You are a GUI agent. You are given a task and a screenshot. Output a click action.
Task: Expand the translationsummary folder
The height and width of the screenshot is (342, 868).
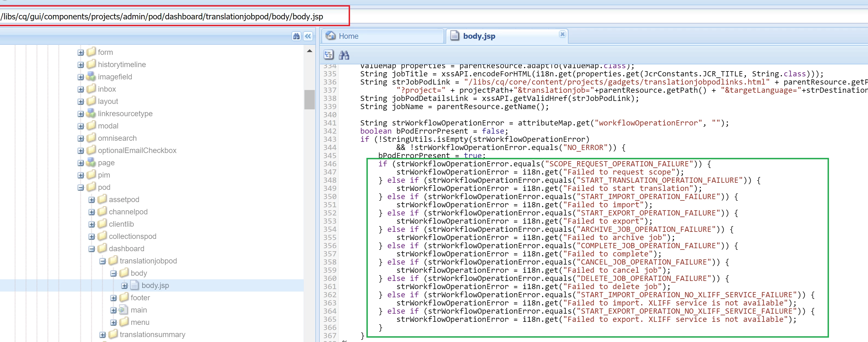[102, 335]
